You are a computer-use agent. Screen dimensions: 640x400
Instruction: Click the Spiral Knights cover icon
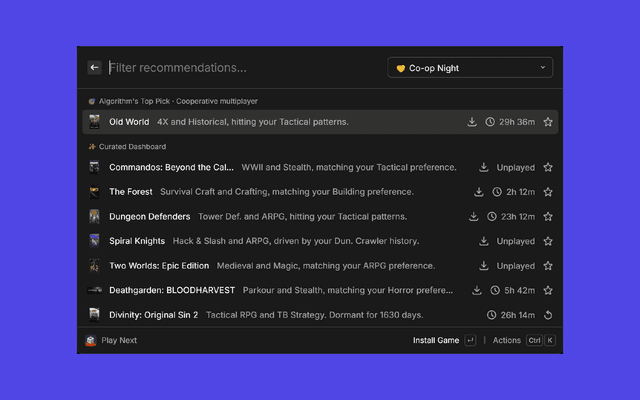[x=94, y=241]
